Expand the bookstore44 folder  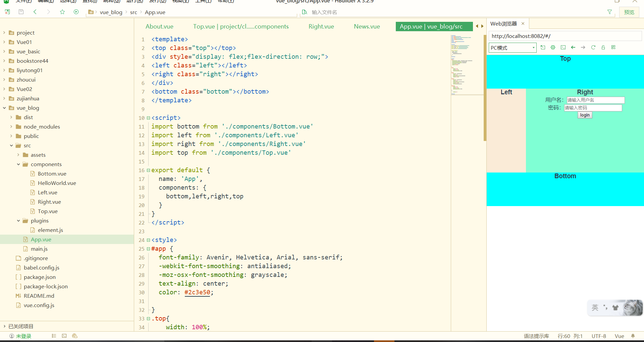[4, 61]
